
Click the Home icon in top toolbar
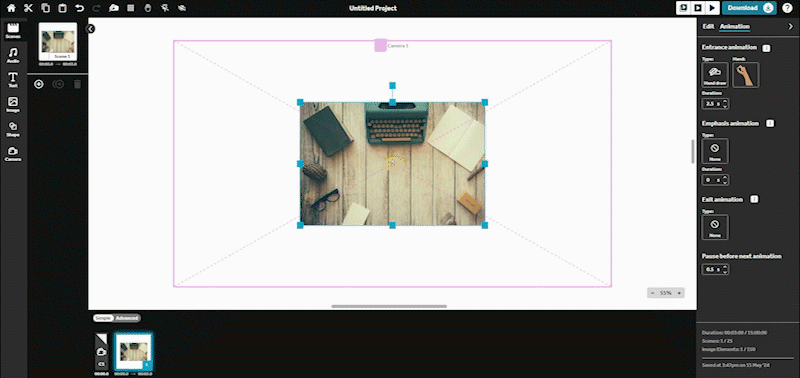(11, 8)
